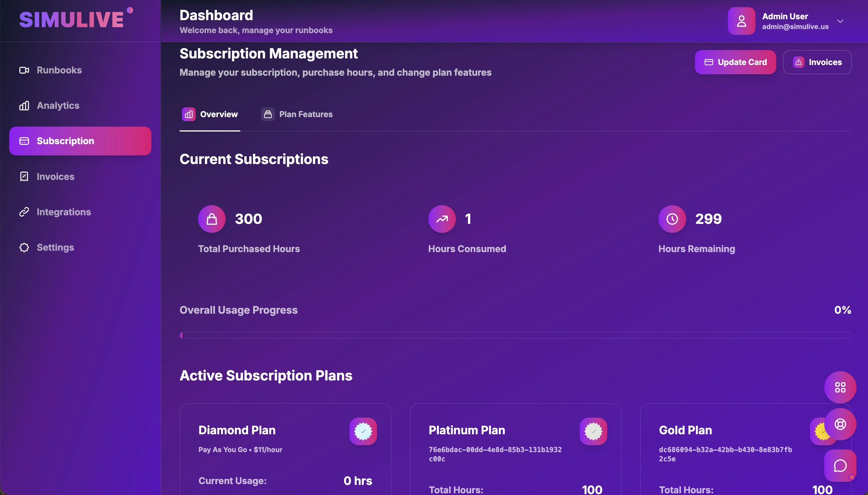Open Settings from the sidebar
Screen dimensions: 868x495
(55, 247)
